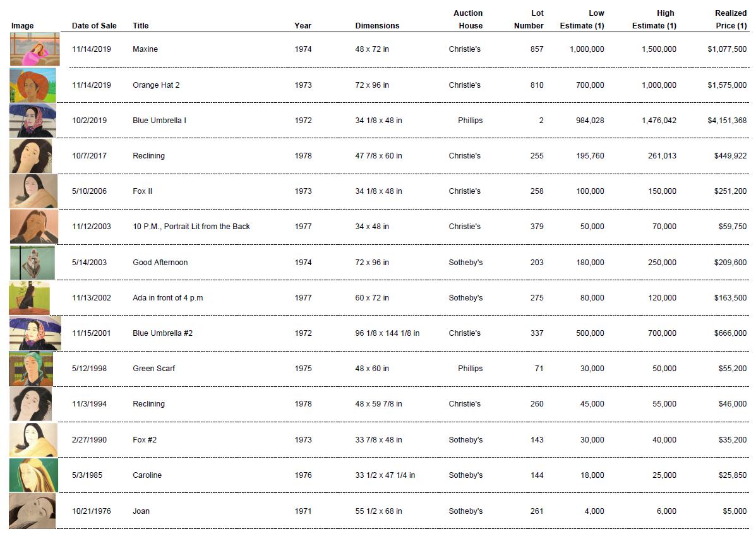Image resolution: width=756 pixels, height=534 pixels.
Task: Open the Joan painting thumbnail
Action: 32,511
